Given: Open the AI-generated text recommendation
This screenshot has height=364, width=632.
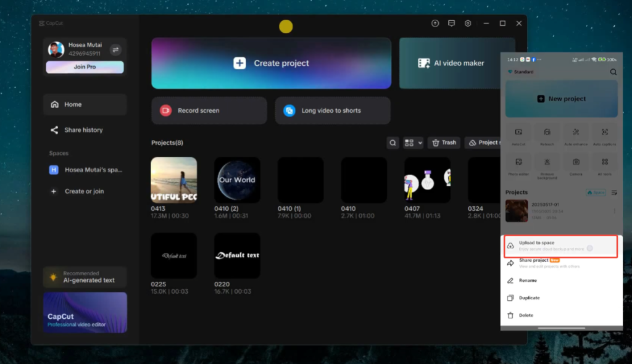Looking at the screenshot, I should coord(85,277).
